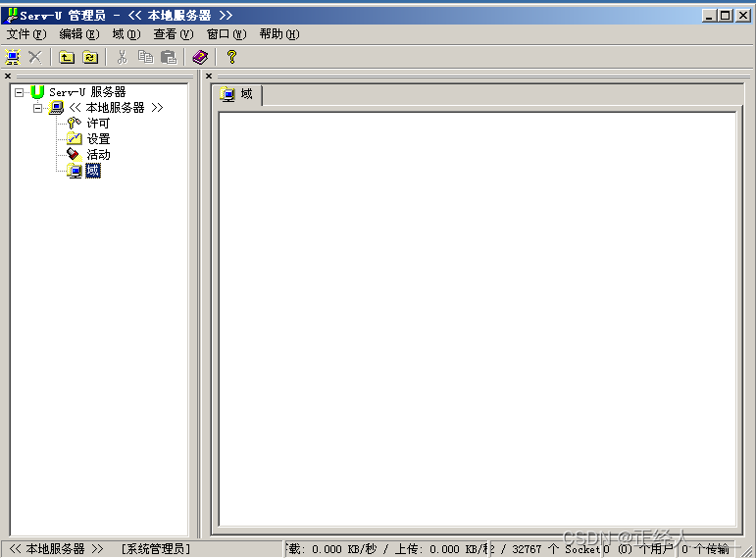Click status bar 0 个传输 entry

pyautogui.click(x=705, y=549)
